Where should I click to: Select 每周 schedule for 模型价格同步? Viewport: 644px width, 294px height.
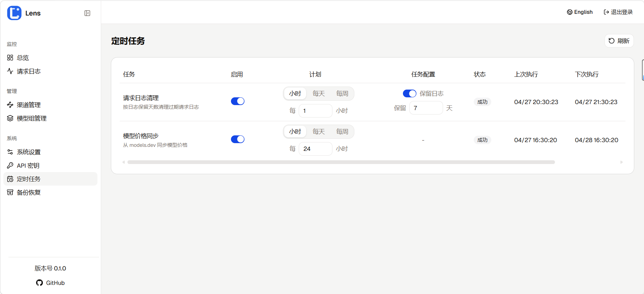click(342, 132)
